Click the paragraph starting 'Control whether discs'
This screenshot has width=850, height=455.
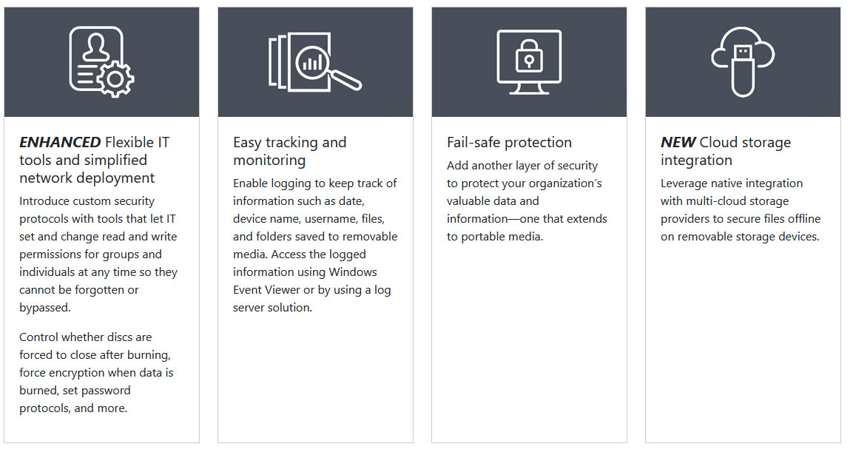96,372
